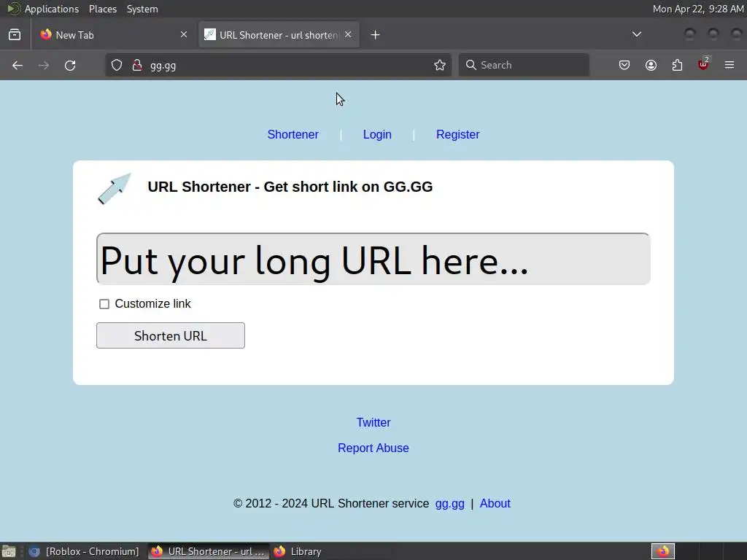The width and height of the screenshot is (747, 560).
Task: Click the gg.gg arrow logo
Action: pos(115,189)
